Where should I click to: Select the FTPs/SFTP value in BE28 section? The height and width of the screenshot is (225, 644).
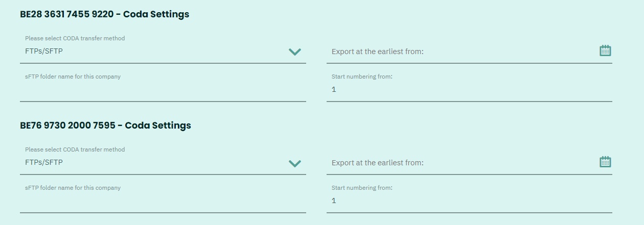coord(44,51)
